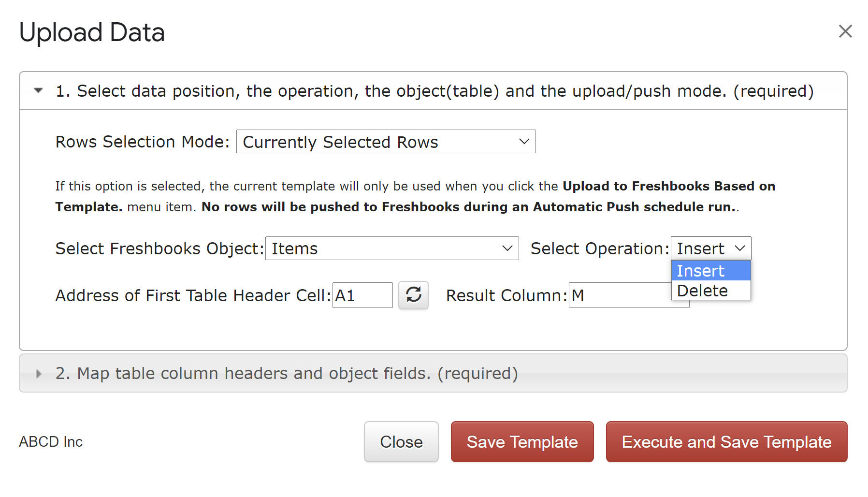868x497 pixels.
Task: Click the chevron of the Items dropdown
Action: pos(507,248)
